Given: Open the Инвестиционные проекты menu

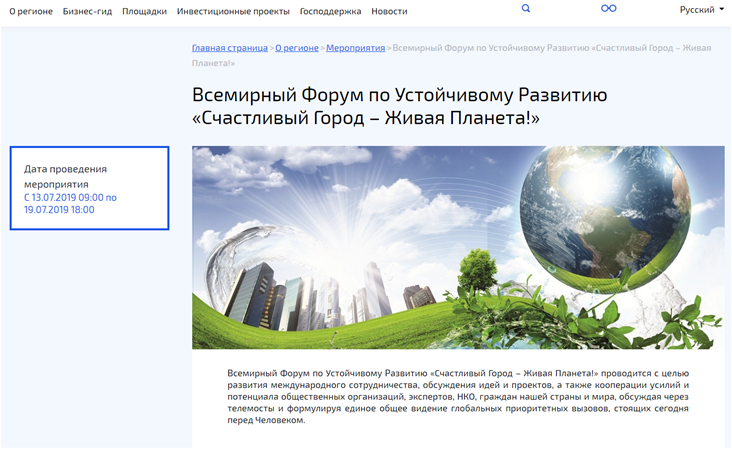Looking at the screenshot, I should point(233,11).
